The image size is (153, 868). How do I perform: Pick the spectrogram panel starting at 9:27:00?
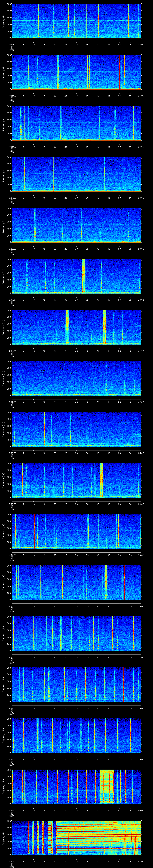pyautogui.click(x=77, y=174)
